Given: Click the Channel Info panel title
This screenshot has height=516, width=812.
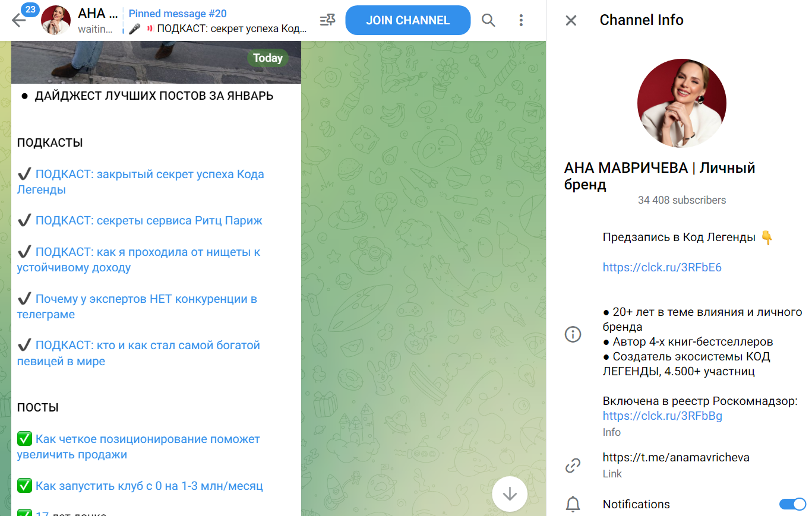Looking at the screenshot, I should pyautogui.click(x=642, y=20).
